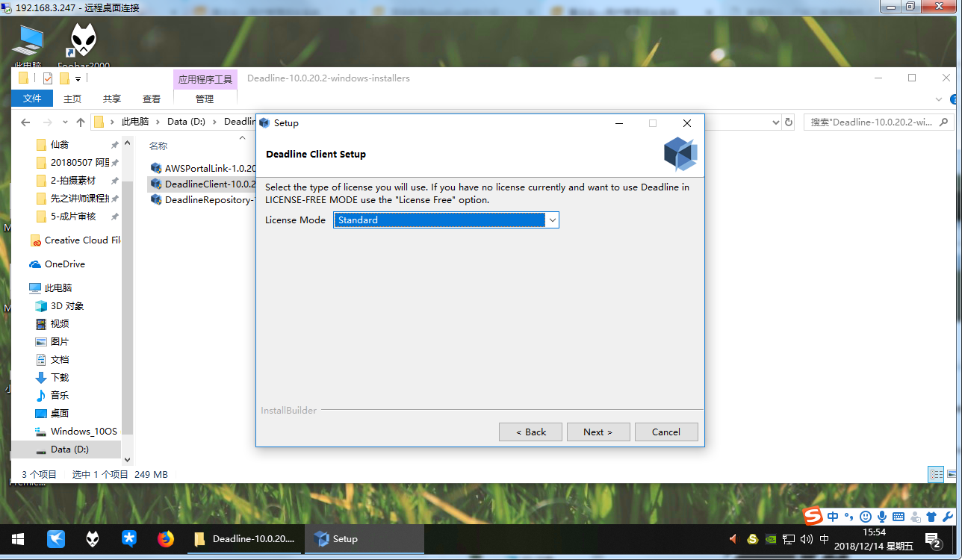Launch Foobar2000 from the taskbar

click(92, 538)
